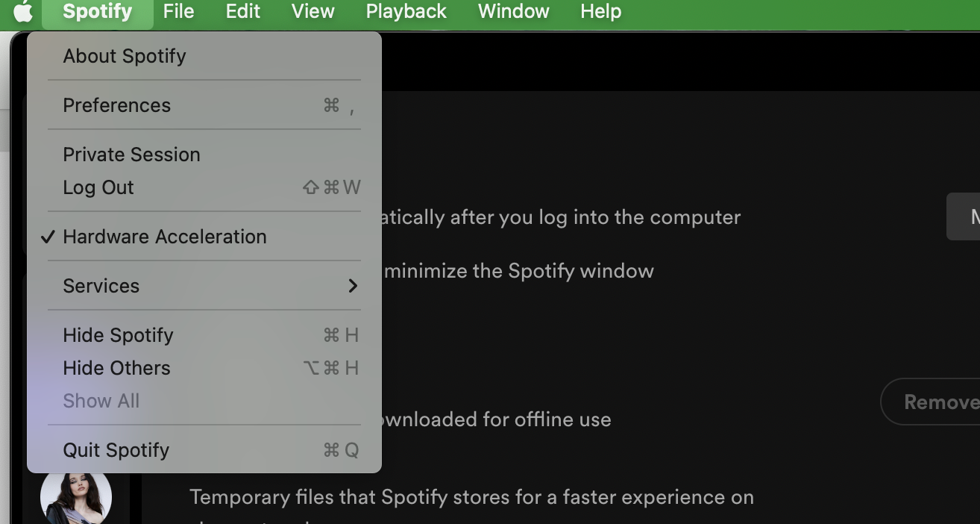Click the 'downloaded for offline use' text
980x524 pixels.
tap(496, 419)
